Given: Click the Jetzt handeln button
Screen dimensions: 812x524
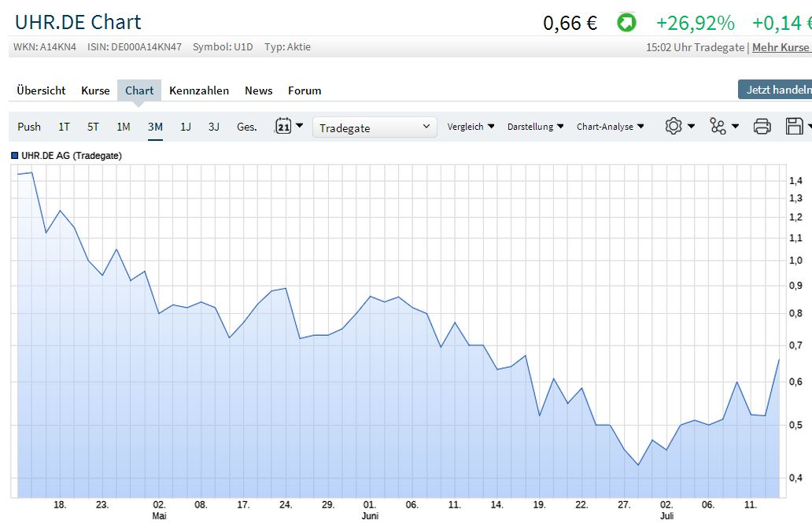Looking at the screenshot, I should tap(774, 90).
